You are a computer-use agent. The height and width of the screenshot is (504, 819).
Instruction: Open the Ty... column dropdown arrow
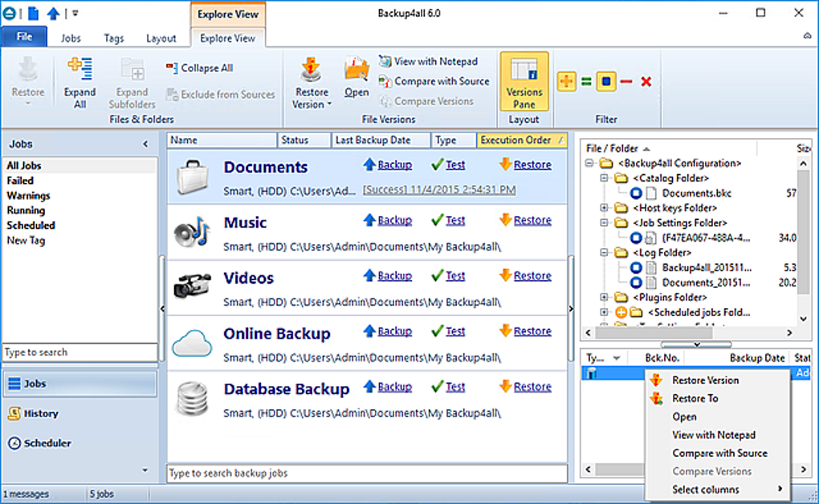coord(617,358)
